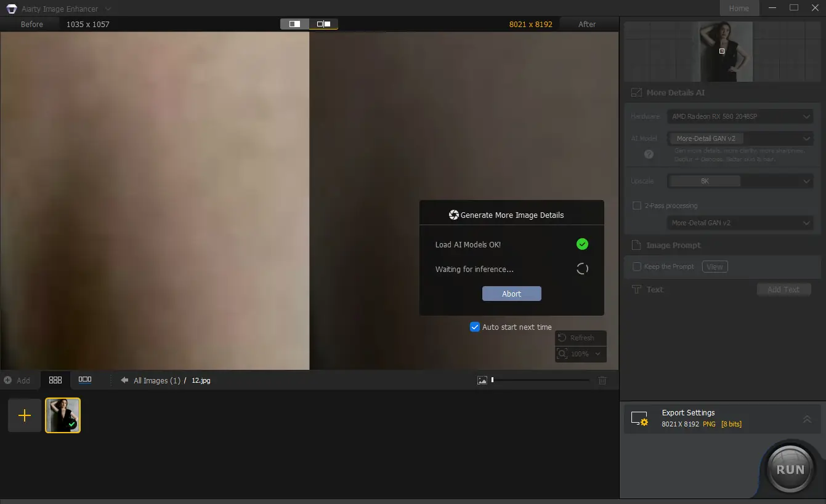
Task: Click the Text section icon
Action: point(637,289)
